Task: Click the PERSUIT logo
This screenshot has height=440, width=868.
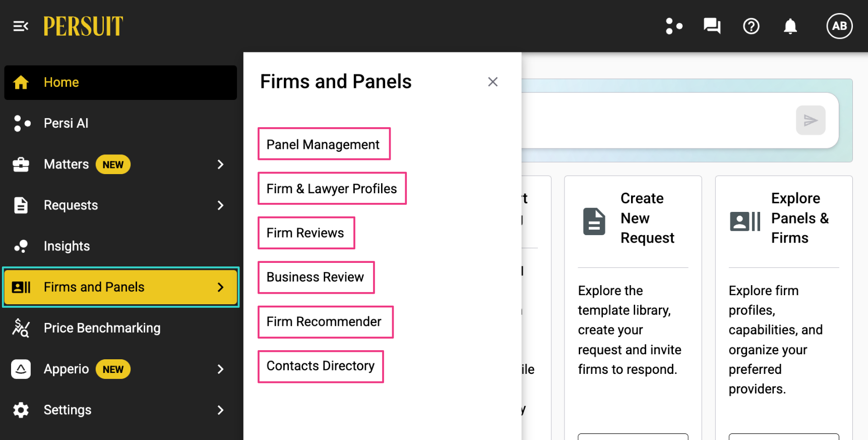Action: (x=83, y=26)
